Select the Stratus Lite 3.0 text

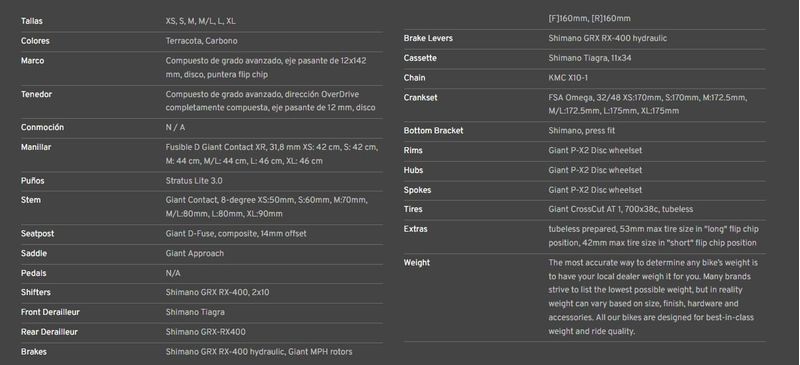pos(194,181)
